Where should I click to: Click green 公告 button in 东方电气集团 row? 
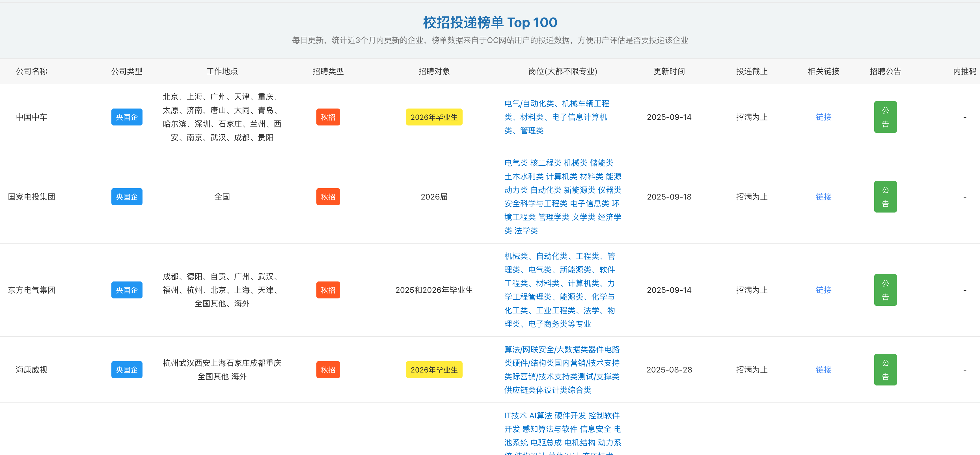point(885,290)
